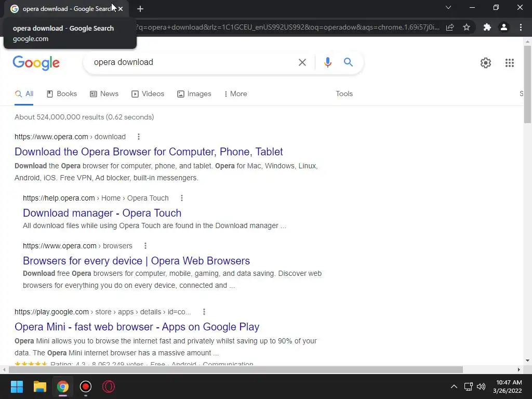
Task: Start voice search with microphone icon
Action: (x=327, y=62)
